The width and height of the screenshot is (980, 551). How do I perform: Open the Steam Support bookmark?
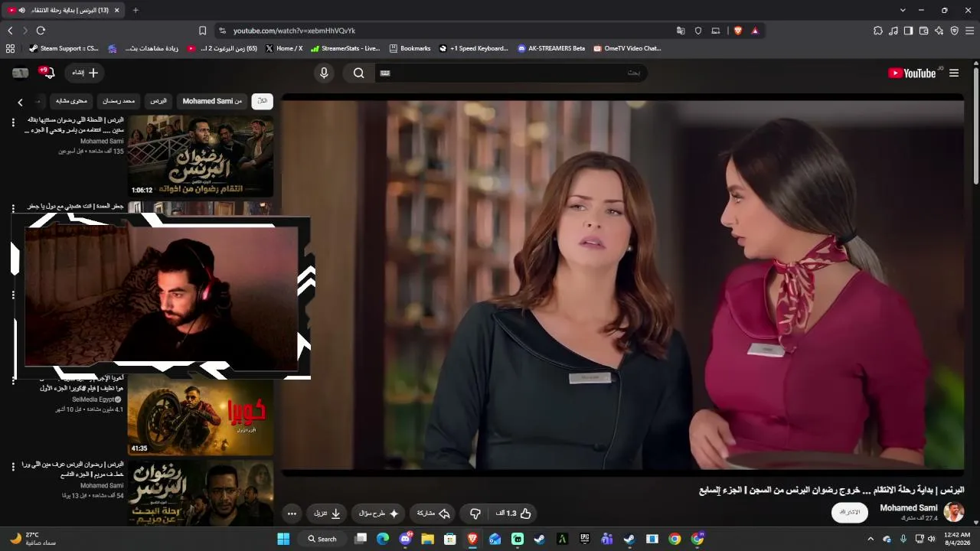point(64,48)
